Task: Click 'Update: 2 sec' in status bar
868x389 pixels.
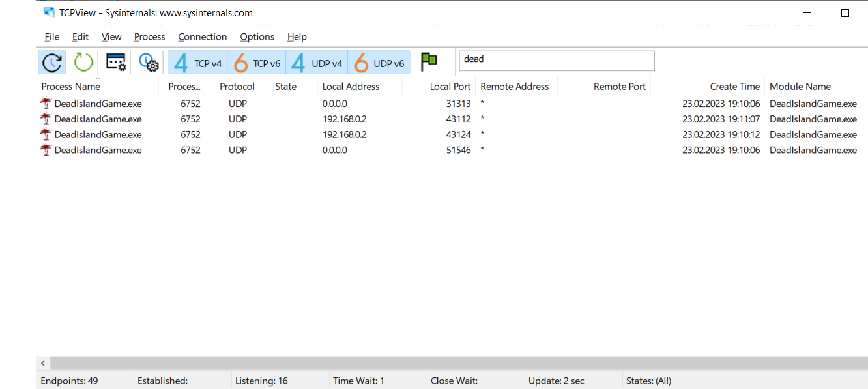Action: coord(557,381)
